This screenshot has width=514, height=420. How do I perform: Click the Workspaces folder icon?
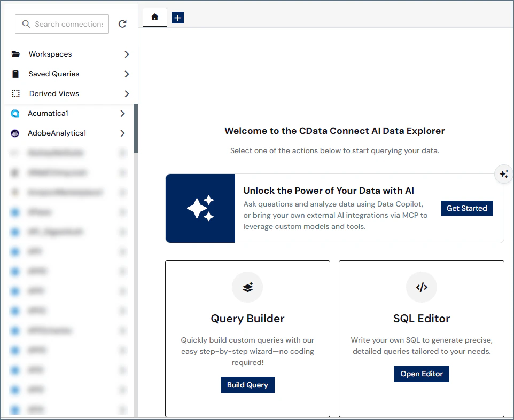pyautogui.click(x=15, y=54)
